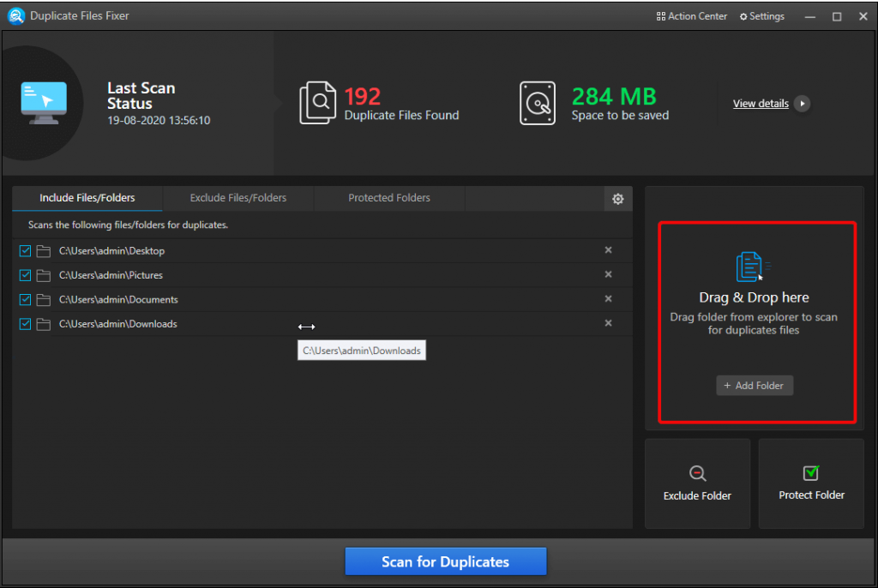Maximize the Duplicate Files Fixer window
878x588 pixels.
[837, 17]
